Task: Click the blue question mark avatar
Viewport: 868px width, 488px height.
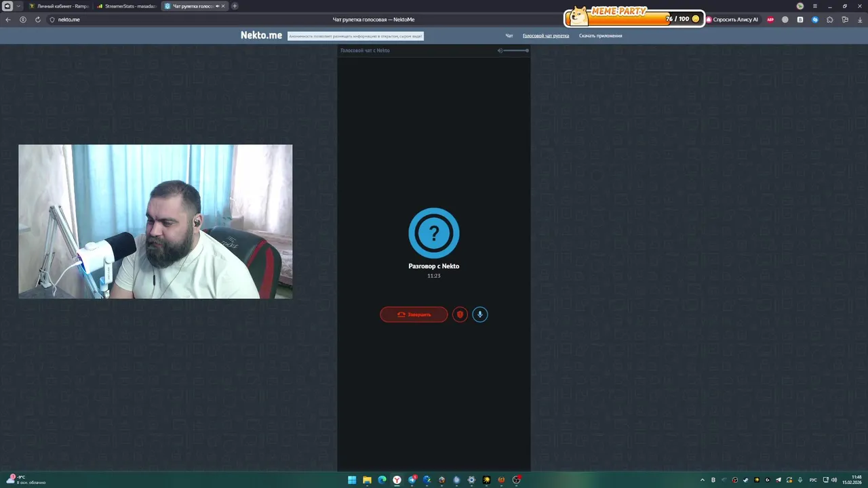Action: [434, 233]
